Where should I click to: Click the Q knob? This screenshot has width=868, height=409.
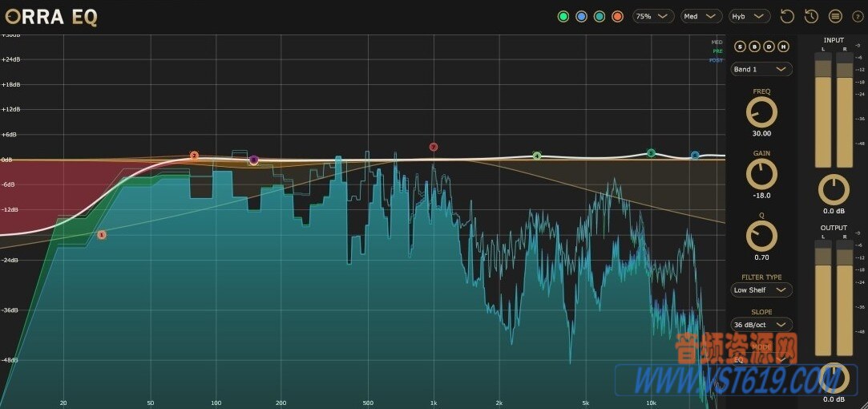tap(761, 236)
